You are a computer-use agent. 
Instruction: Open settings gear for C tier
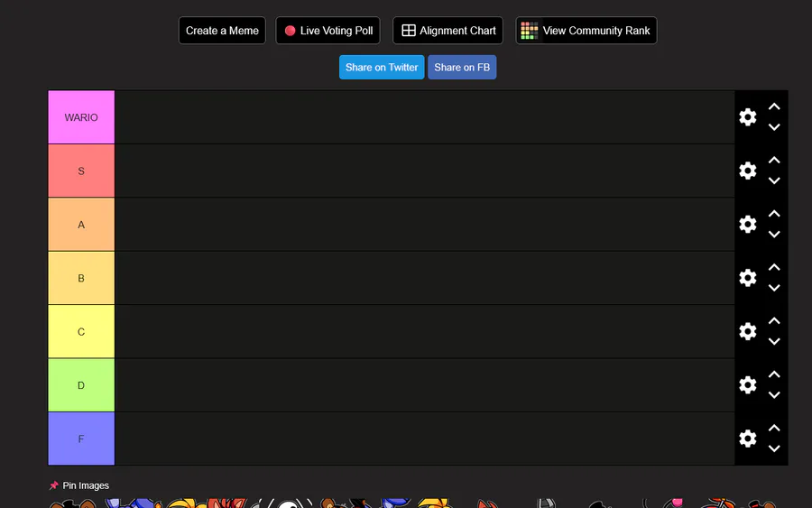point(747,331)
